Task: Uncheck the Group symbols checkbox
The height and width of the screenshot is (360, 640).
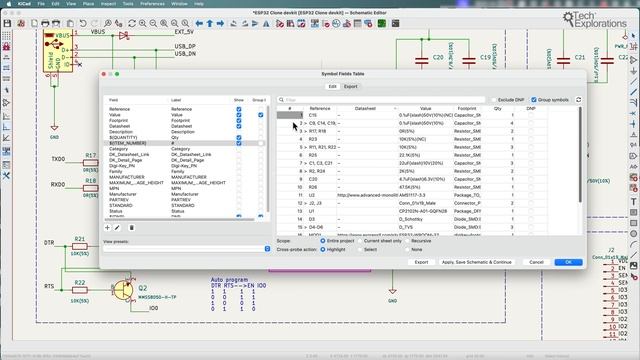Action: click(x=533, y=100)
